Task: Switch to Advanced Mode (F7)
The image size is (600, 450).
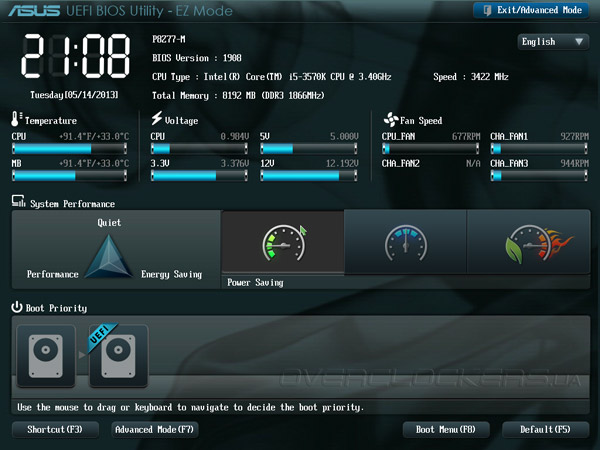Action: click(155, 429)
